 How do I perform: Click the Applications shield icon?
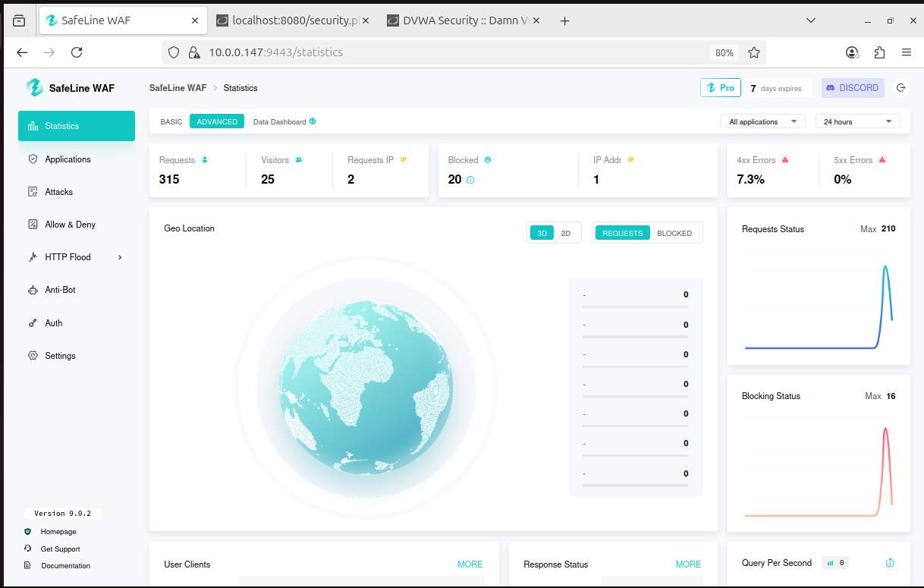(x=33, y=159)
